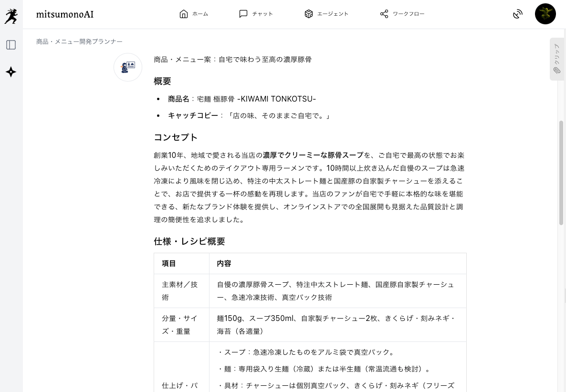Viewport: 566px width, 392px height.
Task: Toggle the sidebar panel icon
Action: pos(11,45)
